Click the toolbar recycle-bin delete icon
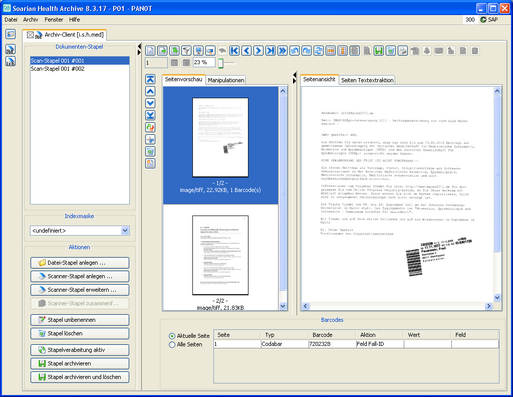 click(390, 51)
